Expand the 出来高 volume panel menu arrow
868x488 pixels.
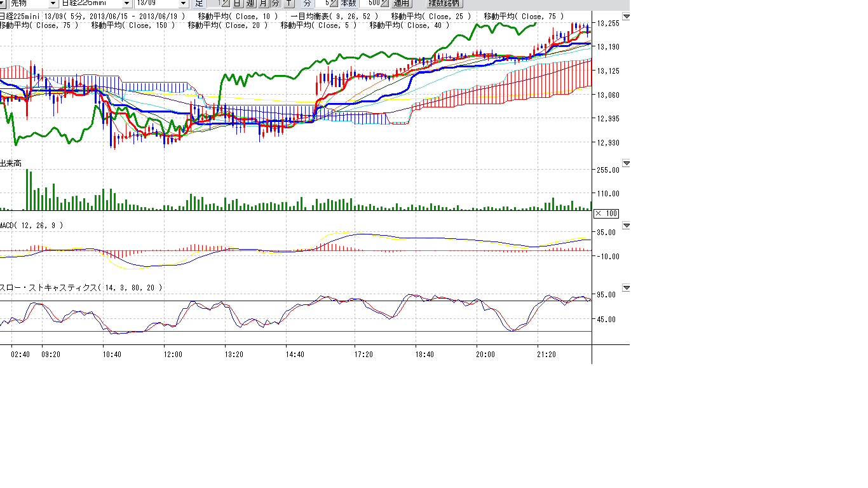pos(626,163)
